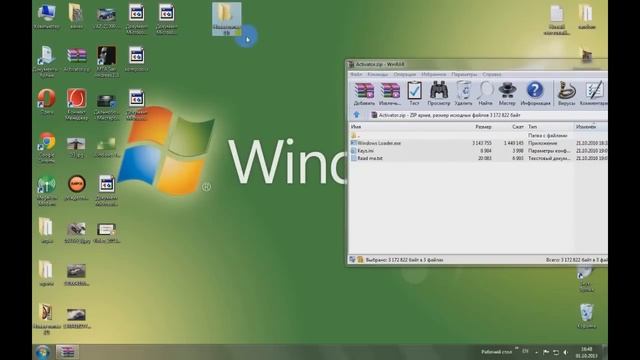Click the Найти magnifying glass icon
This screenshot has height=360, width=640.
pyautogui.click(x=485, y=93)
